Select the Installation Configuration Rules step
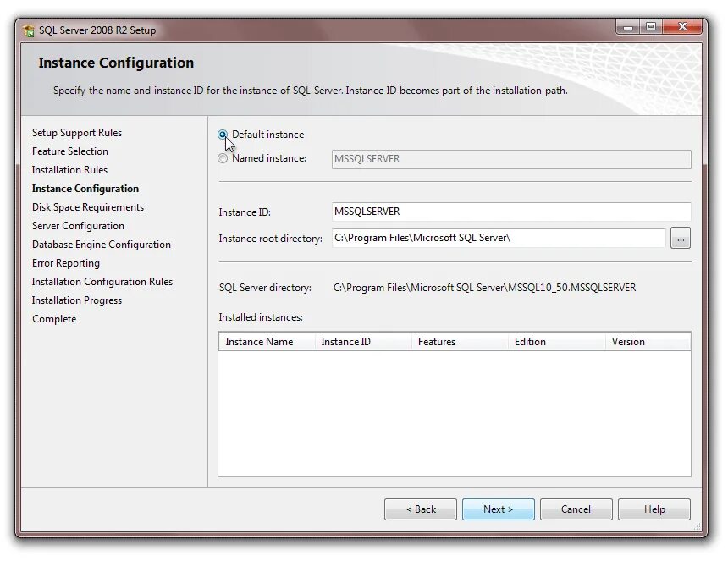The width and height of the screenshot is (728, 561). pos(102,282)
